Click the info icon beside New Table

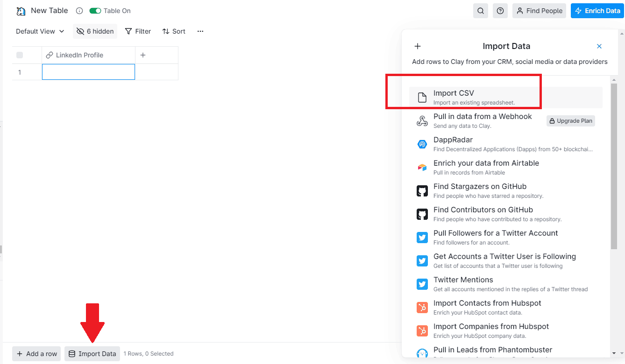pos(79,11)
